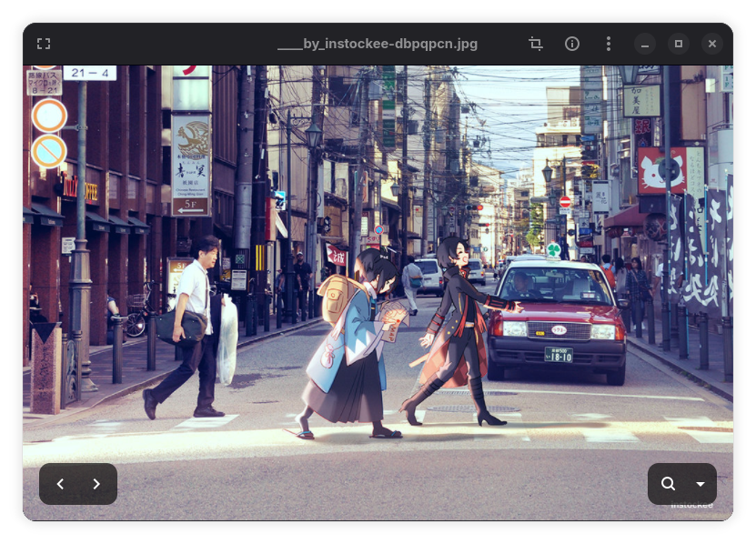This screenshot has width=756, height=544.
Task: Enter fullscreen mode via corner icon
Action: click(x=44, y=44)
